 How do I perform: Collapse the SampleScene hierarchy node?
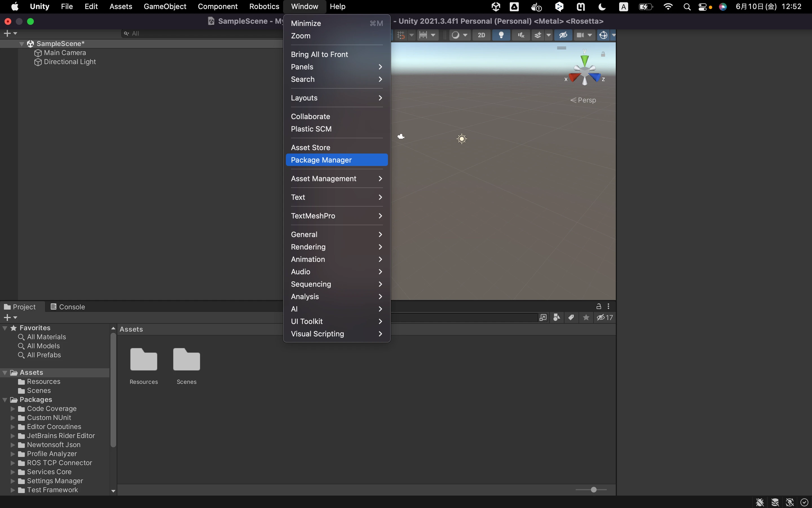[x=22, y=44]
